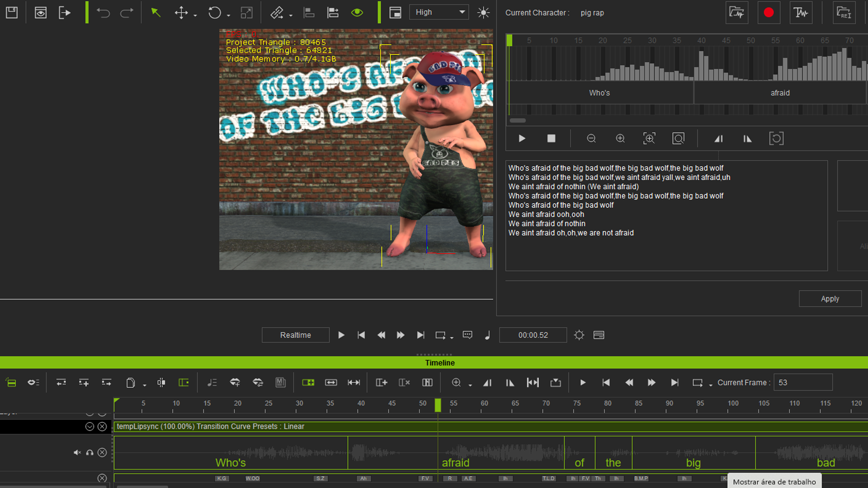The image size is (868, 488).
Task: Click the lyrics text area
Action: [x=666, y=216]
